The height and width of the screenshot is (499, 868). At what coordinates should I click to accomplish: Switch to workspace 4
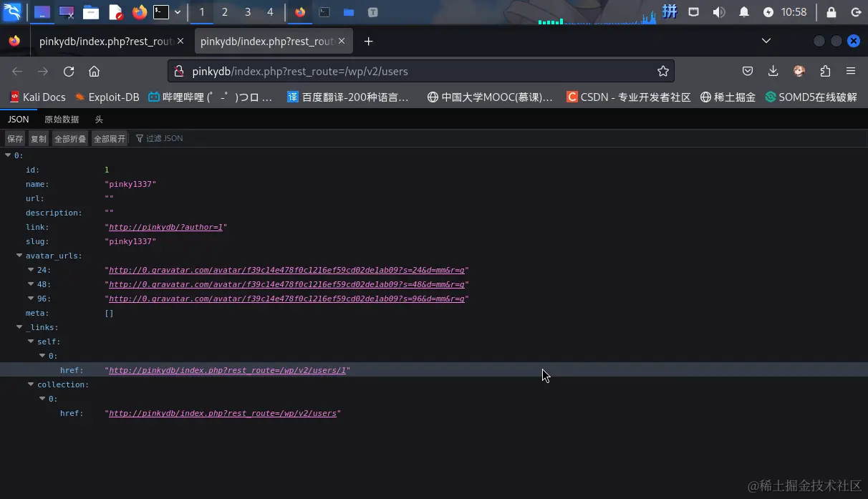pos(270,12)
